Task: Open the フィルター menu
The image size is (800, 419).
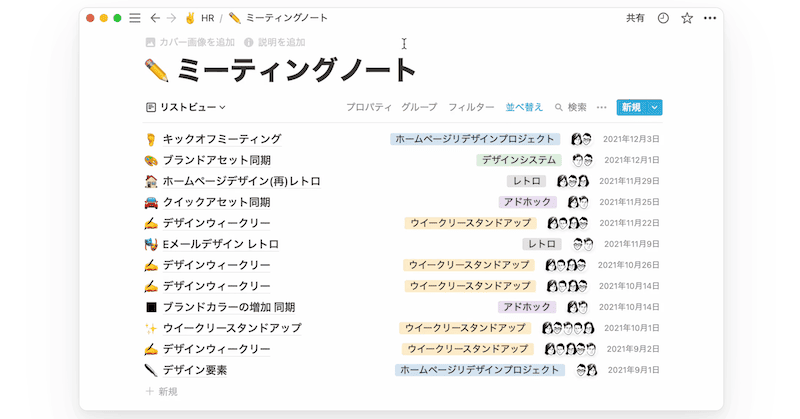Action: click(x=471, y=107)
